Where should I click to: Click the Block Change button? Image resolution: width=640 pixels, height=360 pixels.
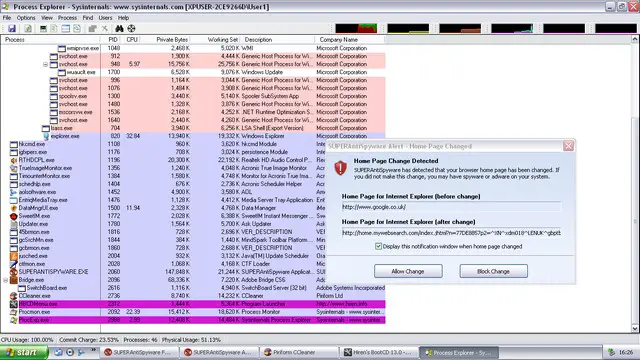tap(493, 271)
